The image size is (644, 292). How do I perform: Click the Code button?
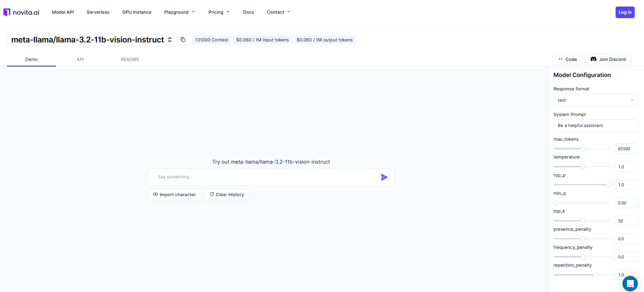(x=568, y=59)
